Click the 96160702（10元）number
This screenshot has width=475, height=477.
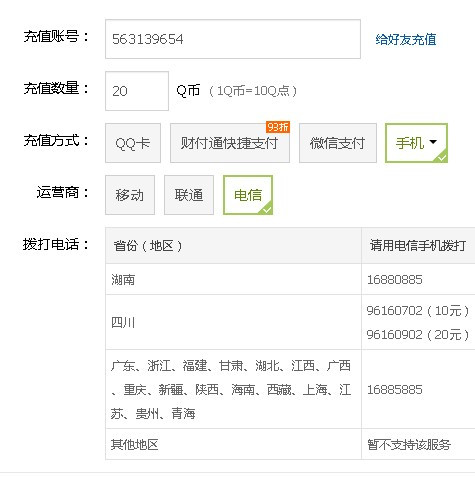coord(418,311)
